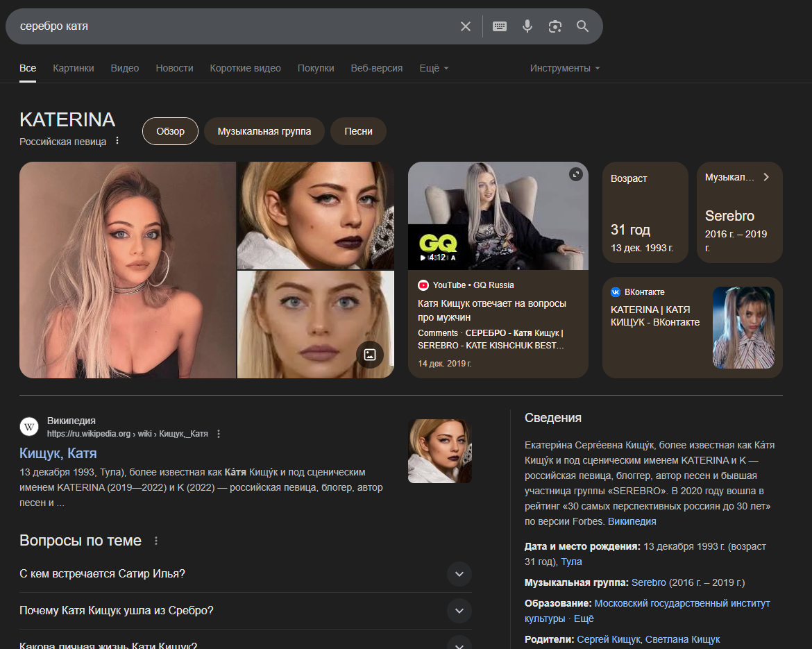Open the Ещё dropdown menu

click(434, 68)
